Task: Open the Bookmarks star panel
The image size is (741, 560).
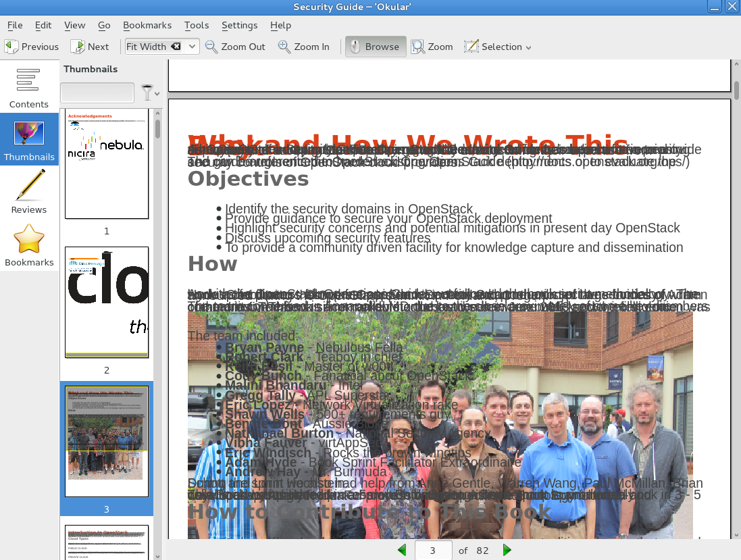Action: click(29, 245)
